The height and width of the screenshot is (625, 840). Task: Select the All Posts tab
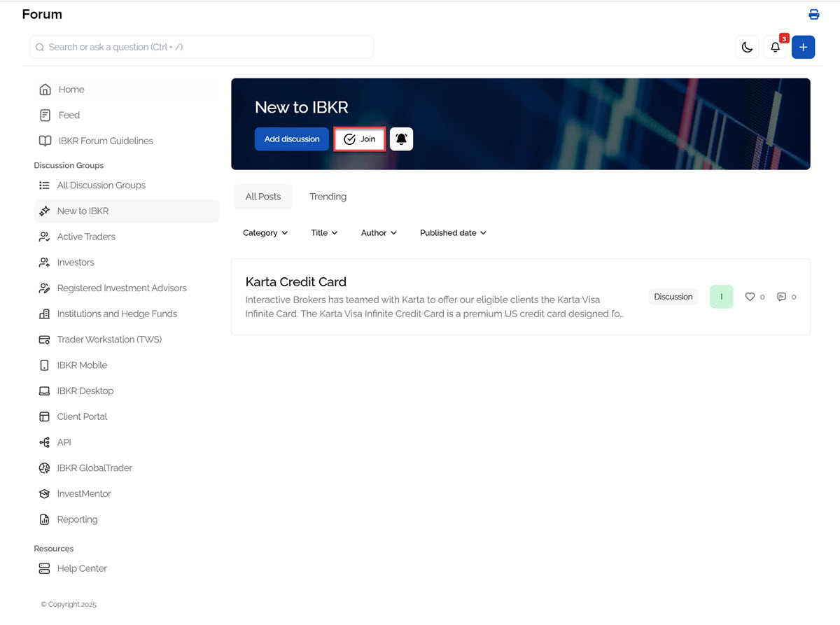click(x=262, y=197)
